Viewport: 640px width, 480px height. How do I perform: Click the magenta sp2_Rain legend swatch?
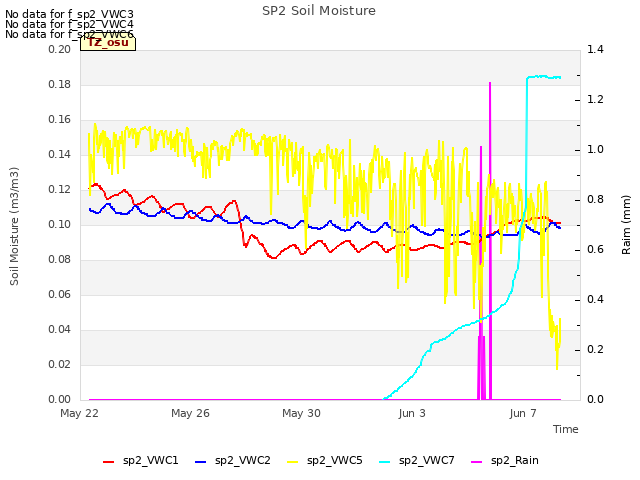(476, 462)
